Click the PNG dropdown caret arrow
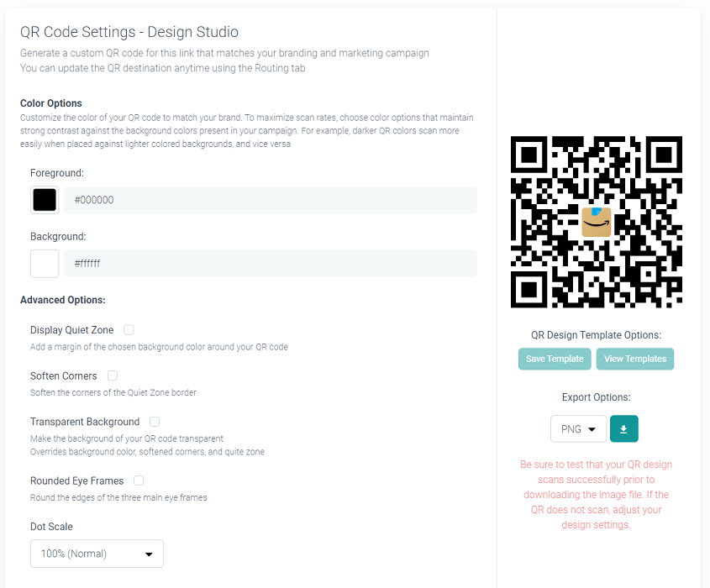The height and width of the screenshot is (588, 710). [x=592, y=429]
